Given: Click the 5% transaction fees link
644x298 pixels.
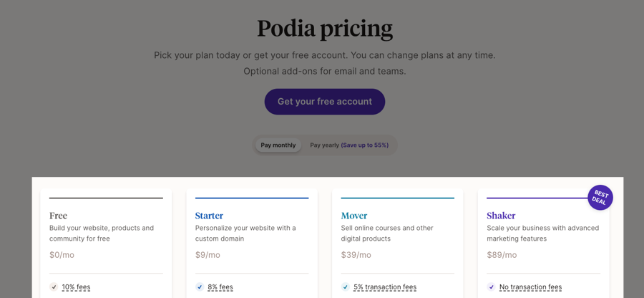Looking at the screenshot, I should click(385, 287).
